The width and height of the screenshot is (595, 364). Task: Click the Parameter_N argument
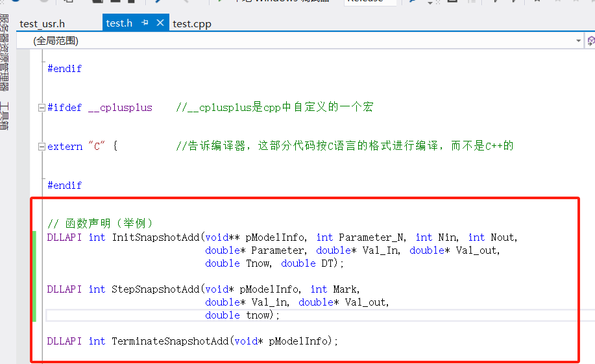371,237
